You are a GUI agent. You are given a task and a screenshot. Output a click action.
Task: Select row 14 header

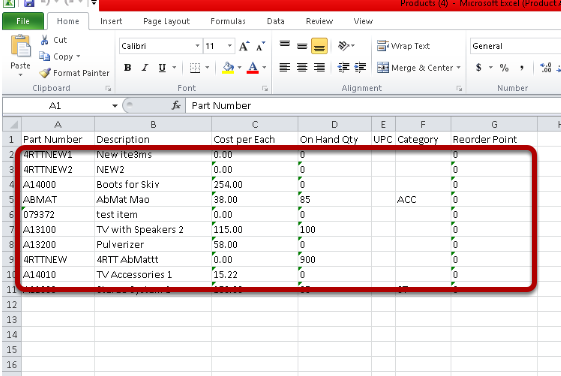[x=12, y=335]
